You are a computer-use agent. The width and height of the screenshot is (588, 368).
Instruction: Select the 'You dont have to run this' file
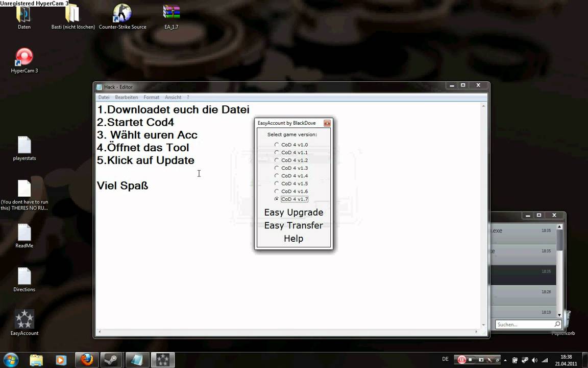click(24, 195)
